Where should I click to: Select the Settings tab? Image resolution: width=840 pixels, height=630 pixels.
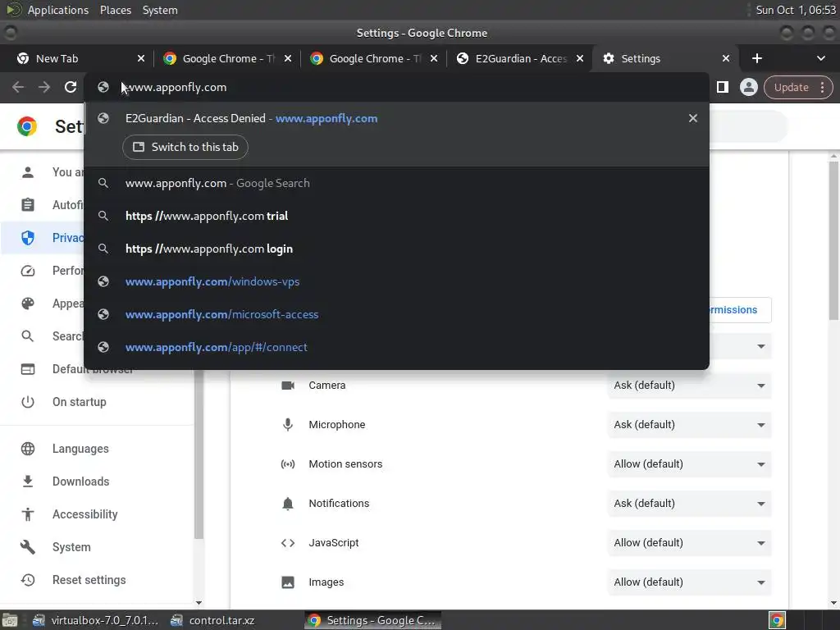[x=664, y=58]
